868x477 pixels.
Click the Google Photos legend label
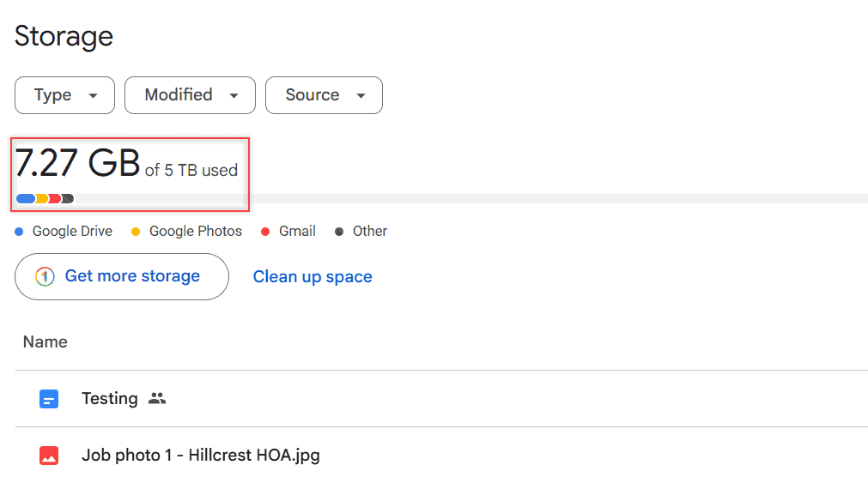(196, 232)
